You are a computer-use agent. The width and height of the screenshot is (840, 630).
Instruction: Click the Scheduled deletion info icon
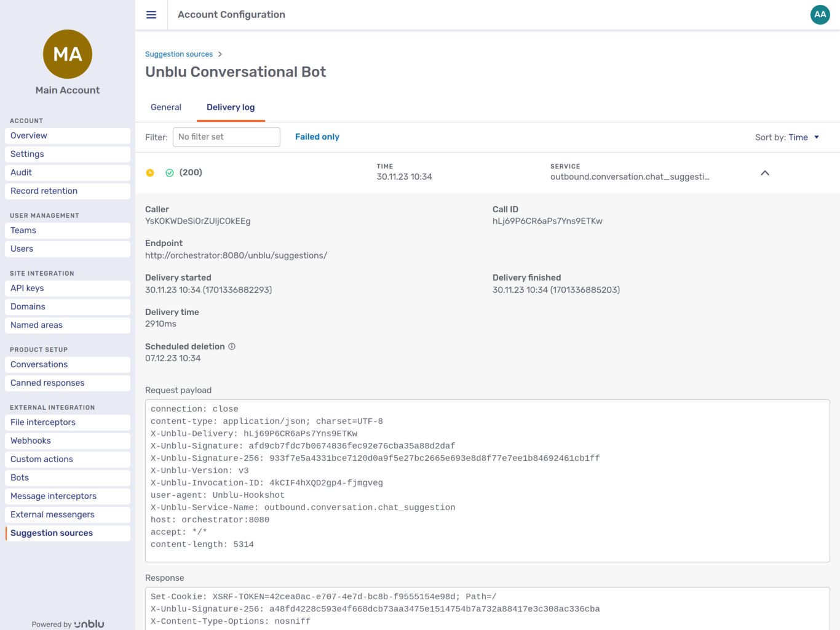(231, 346)
